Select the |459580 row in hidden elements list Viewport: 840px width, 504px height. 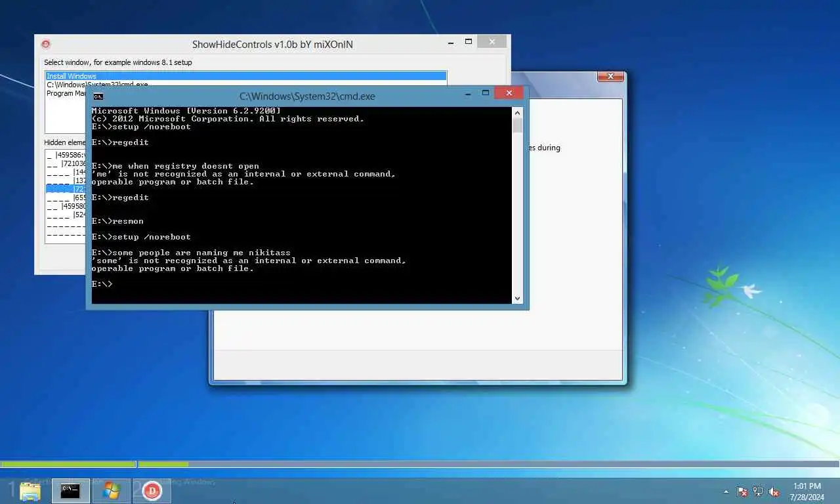[66, 206]
